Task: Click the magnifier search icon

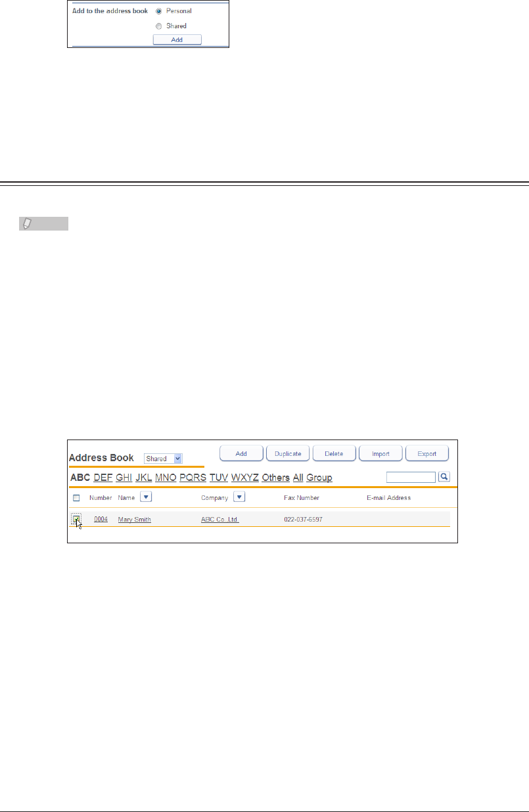Action: 444,478
